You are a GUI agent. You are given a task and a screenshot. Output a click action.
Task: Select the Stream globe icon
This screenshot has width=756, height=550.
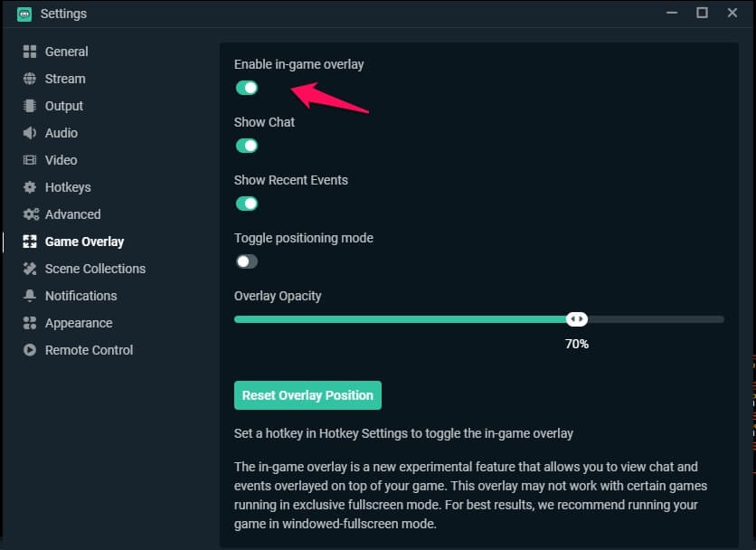click(x=30, y=79)
